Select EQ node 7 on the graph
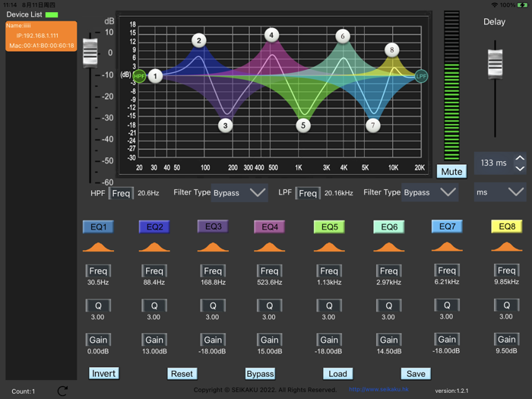Image resolution: width=532 pixels, height=399 pixels. pyautogui.click(x=373, y=125)
